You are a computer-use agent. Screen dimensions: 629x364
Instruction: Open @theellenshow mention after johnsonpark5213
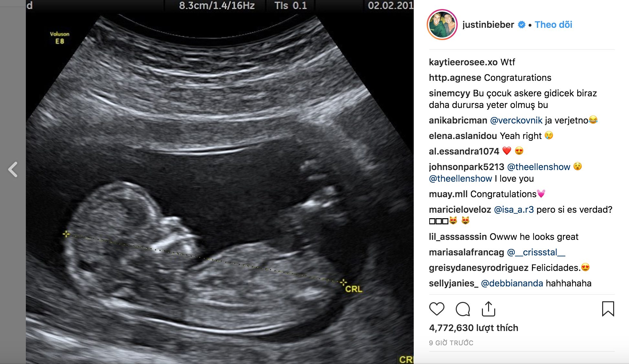(538, 167)
